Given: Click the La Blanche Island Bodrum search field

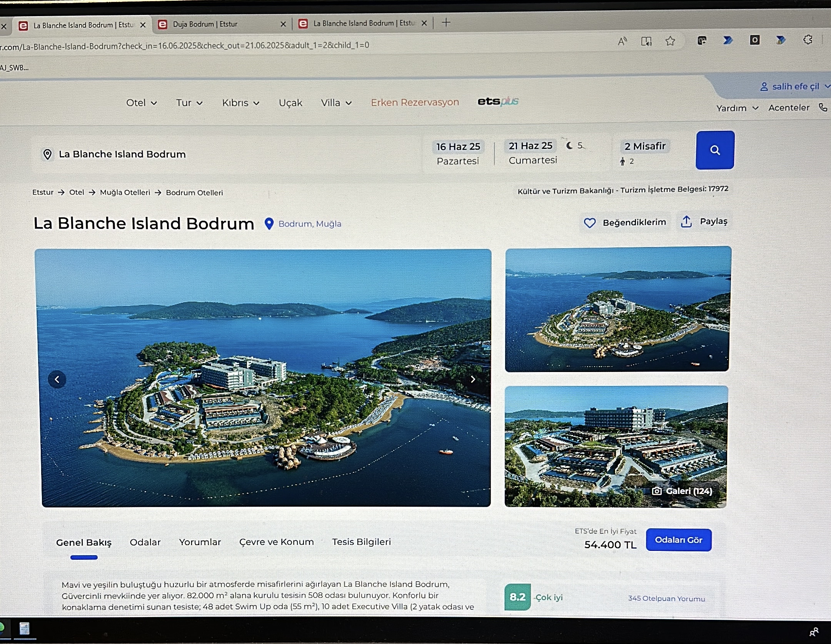Looking at the screenshot, I should pos(227,154).
